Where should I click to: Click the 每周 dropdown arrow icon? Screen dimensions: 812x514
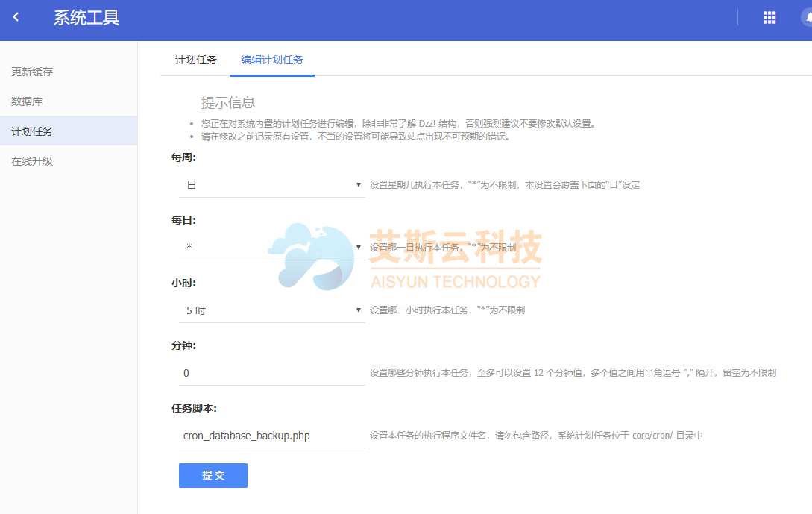tap(359, 185)
